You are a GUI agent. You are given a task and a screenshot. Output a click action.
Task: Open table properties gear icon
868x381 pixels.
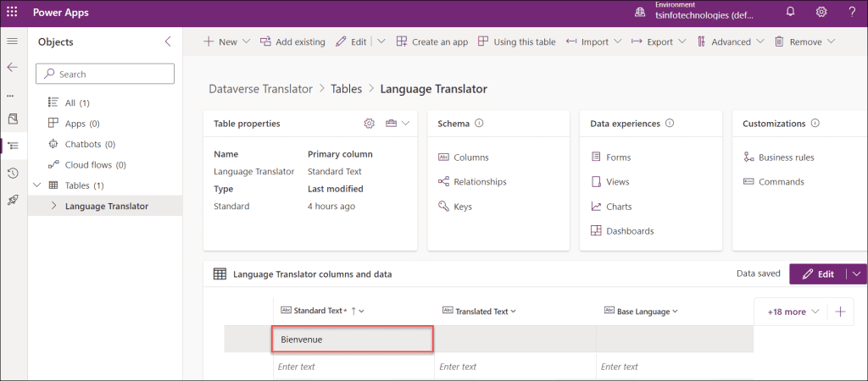click(370, 124)
